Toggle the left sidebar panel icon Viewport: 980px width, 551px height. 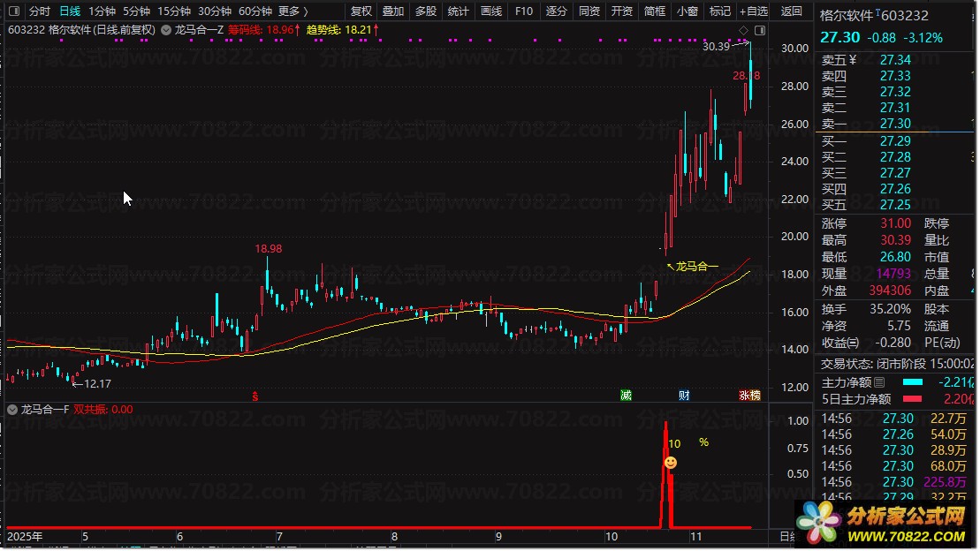[x=14, y=11]
